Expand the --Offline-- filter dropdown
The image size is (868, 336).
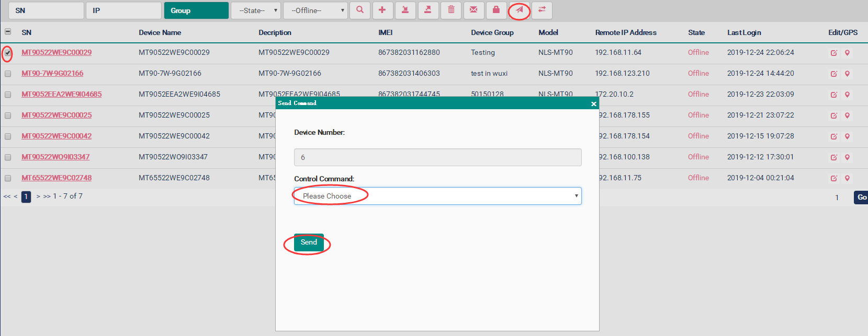pyautogui.click(x=315, y=10)
